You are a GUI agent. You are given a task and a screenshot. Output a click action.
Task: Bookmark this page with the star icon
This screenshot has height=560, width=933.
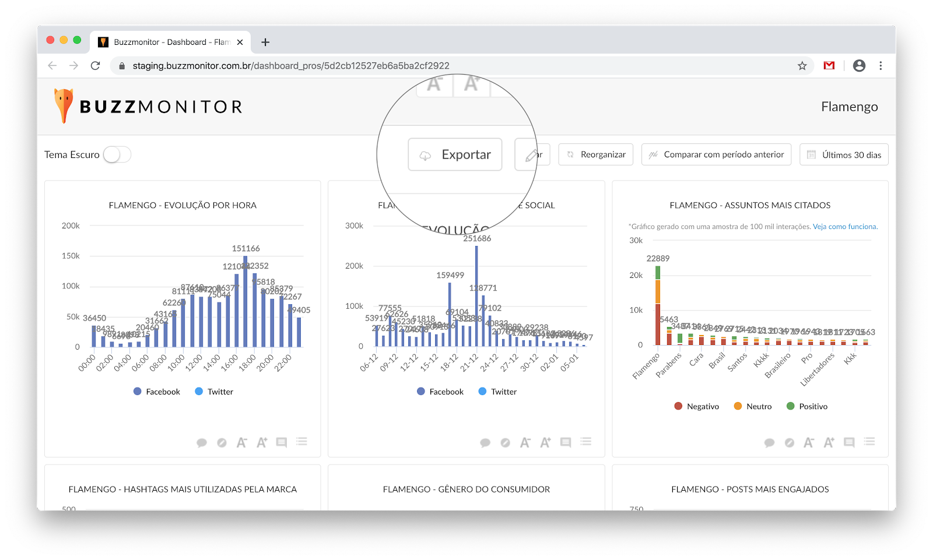pos(802,66)
